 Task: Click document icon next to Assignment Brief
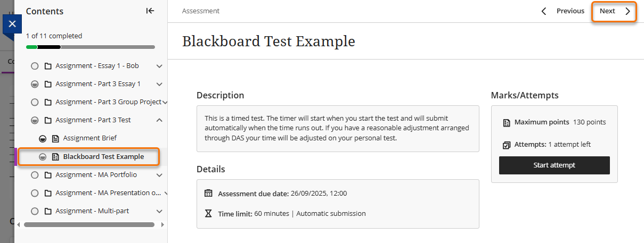[55, 138]
